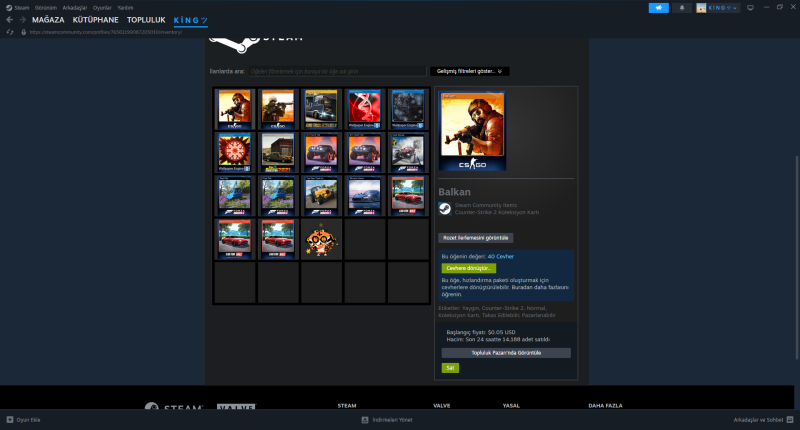Open the Arkadaşlar menu
The height and width of the screenshot is (430, 800).
tap(74, 7)
